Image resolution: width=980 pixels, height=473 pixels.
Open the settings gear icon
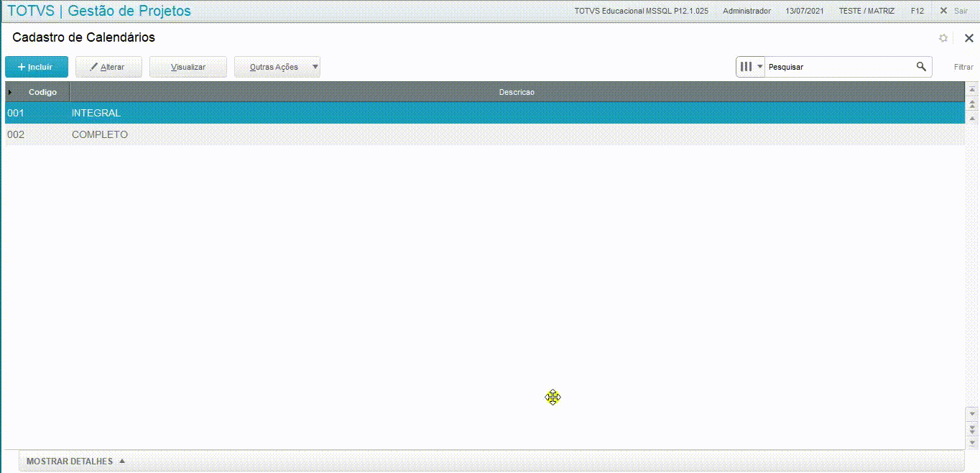coord(943,38)
